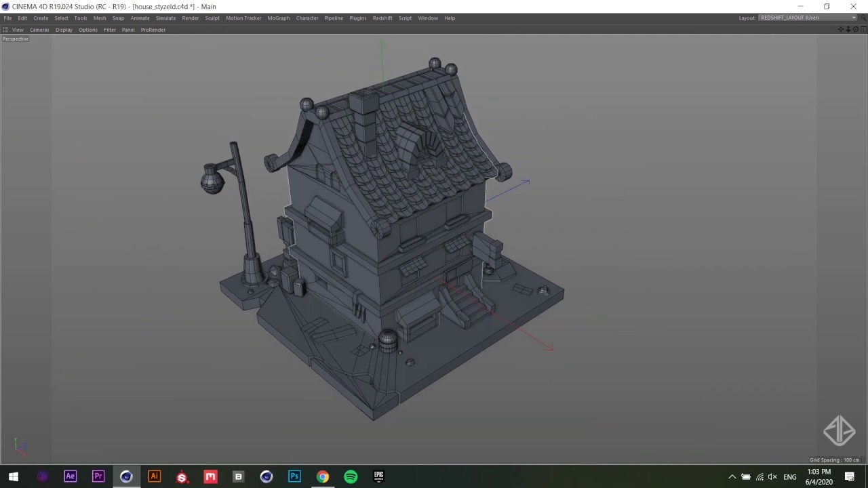Open the Animate menu
This screenshot has width=868, height=488.
[140, 18]
